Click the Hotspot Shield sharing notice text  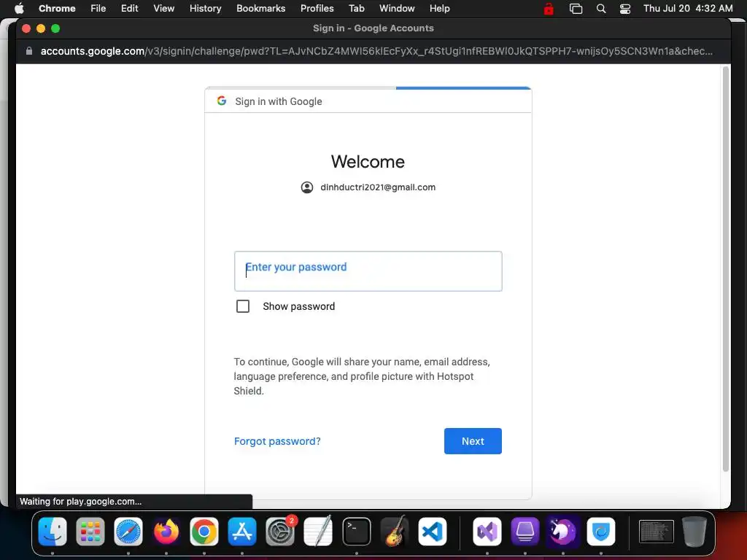pos(362,376)
